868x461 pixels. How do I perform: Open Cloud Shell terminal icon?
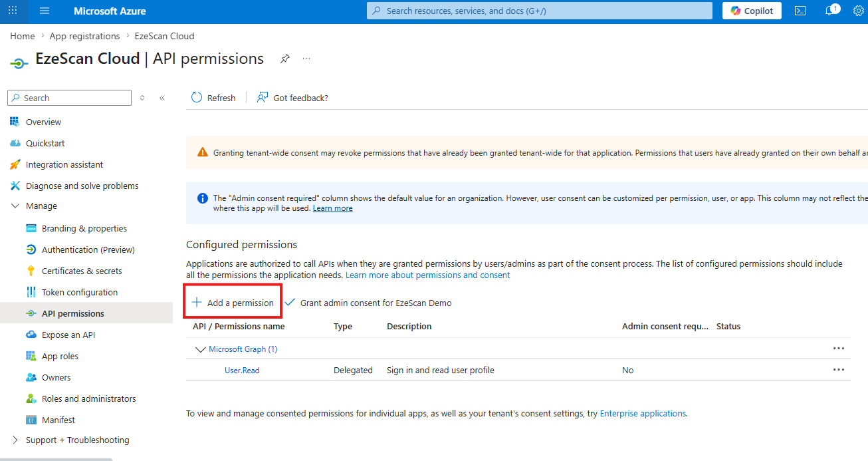coord(800,11)
